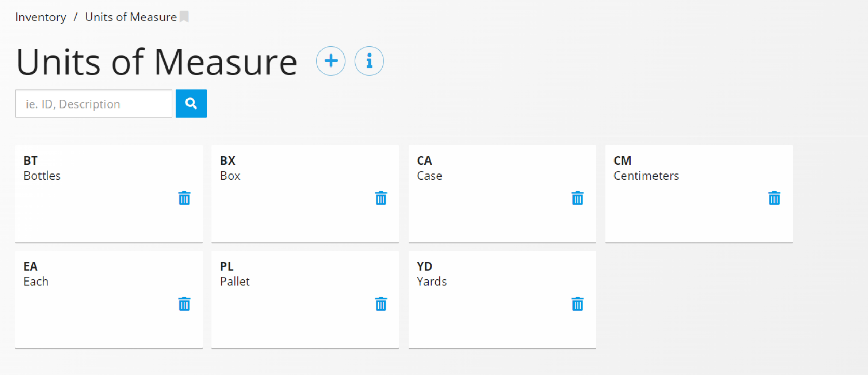Delete the EA Each unit of measure
The height and width of the screenshot is (375, 868).
(184, 304)
